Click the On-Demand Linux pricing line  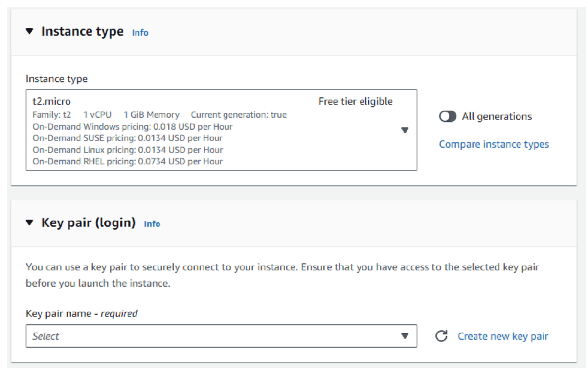128,150
